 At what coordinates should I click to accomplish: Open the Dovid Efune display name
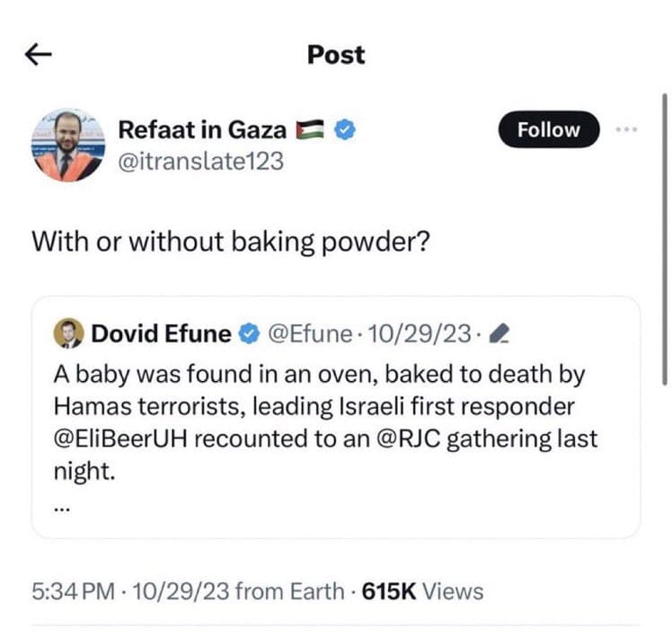click(x=161, y=335)
